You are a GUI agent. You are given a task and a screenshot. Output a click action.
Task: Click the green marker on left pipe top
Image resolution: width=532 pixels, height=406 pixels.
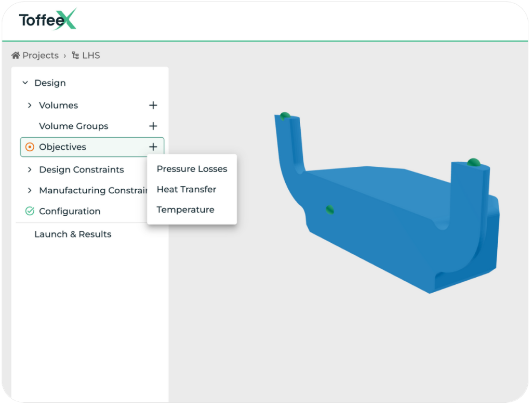pos(285,116)
